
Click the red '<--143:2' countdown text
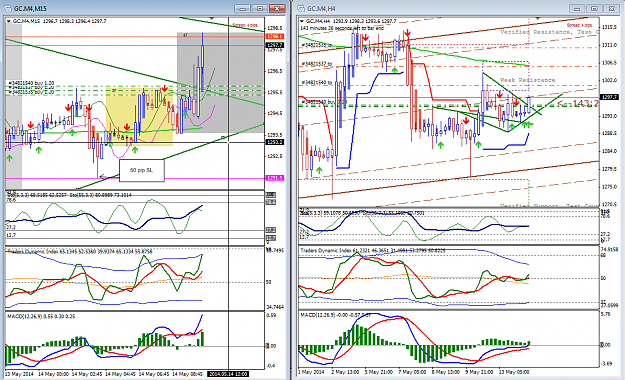578,104
